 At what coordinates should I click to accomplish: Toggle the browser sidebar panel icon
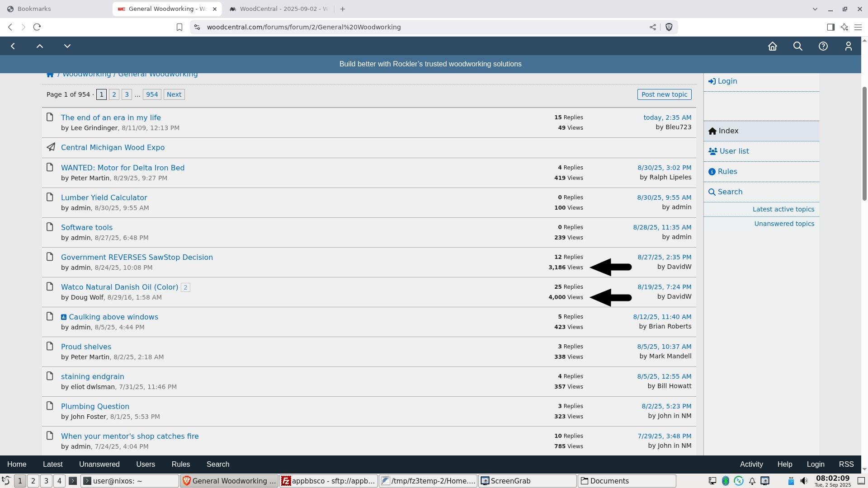830,27
